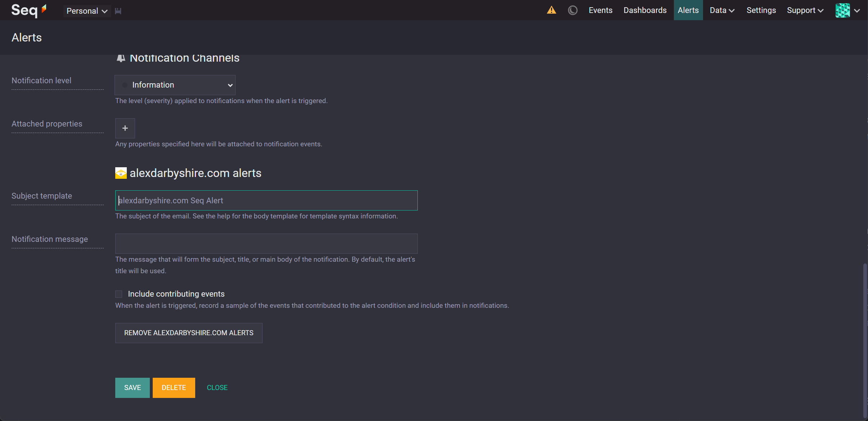The image size is (868, 421).
Task: Open the user avatar menu
Action: [842, 10]
